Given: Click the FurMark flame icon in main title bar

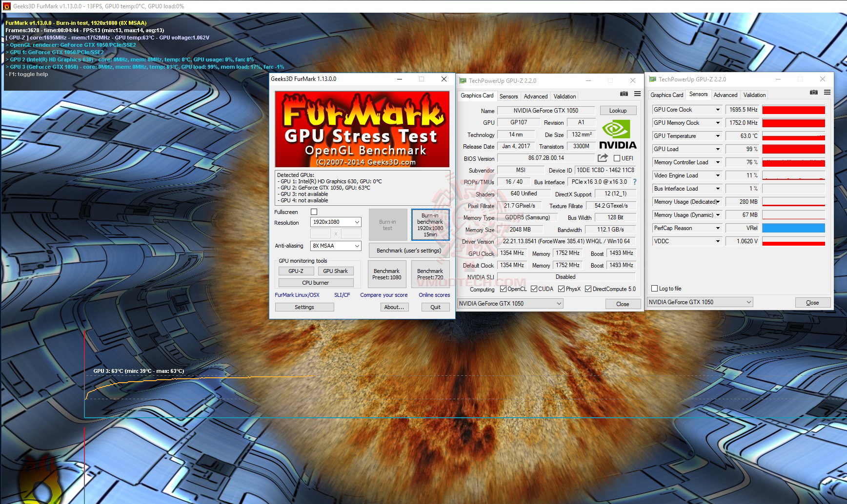Looking at the screenshot, I should pyautogui.click(x=6, y=6).
